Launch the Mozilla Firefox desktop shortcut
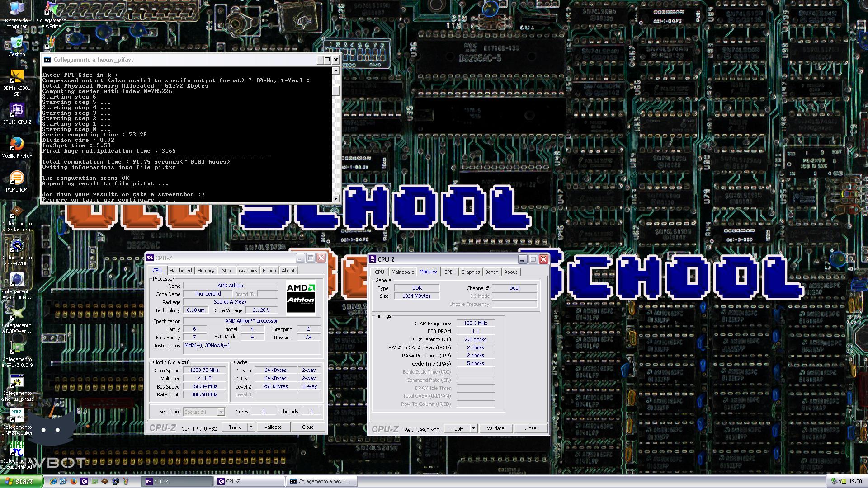868x488 pixels. click(x=17, y=148)
